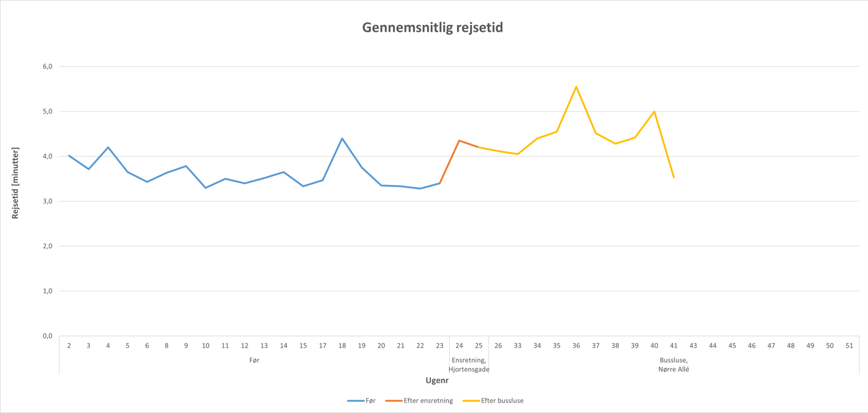Viewport: 868px width, 413px height.
Task: Click the yellow line swatch in the legend
Action: coord(471,401)
